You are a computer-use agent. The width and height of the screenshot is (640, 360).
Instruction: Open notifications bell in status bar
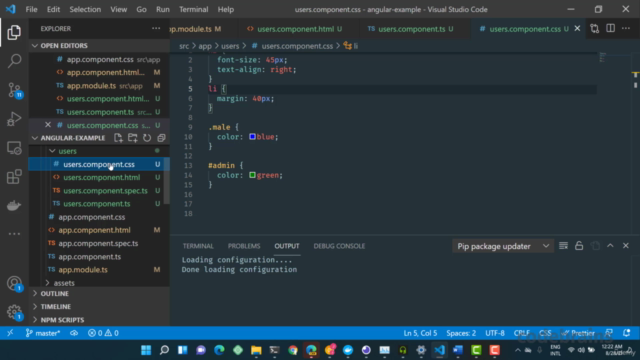627,333
